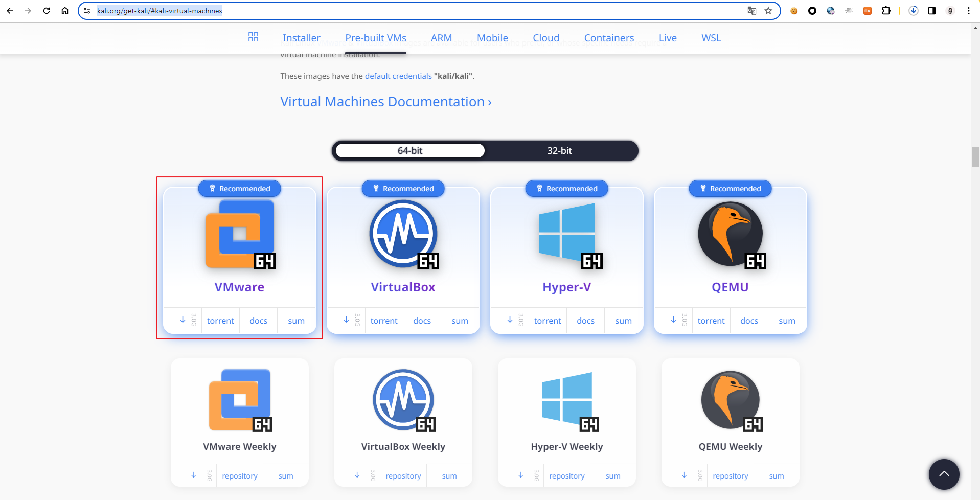Viewport: 980px width, 500px height.
Task: Open Hyper-V sum link
Action: click(623, 321)
